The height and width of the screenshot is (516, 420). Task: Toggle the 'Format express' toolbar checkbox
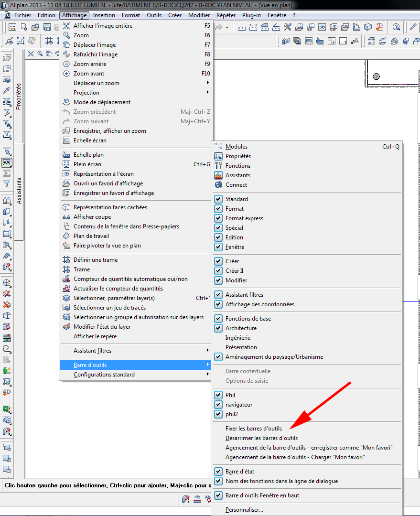pyautogui.click(x=218, y=218)
